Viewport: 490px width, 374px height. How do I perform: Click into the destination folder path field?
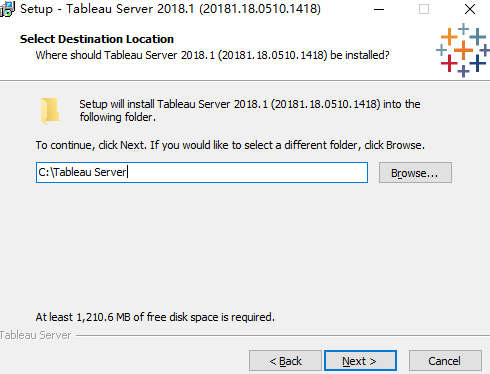click(202, 172)
